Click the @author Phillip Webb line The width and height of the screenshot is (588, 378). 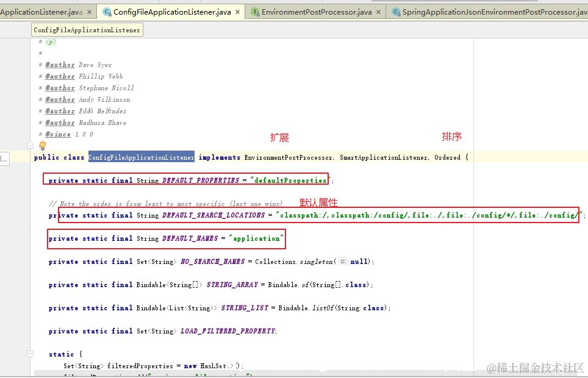pyautogui.click(x=81, y=76)
